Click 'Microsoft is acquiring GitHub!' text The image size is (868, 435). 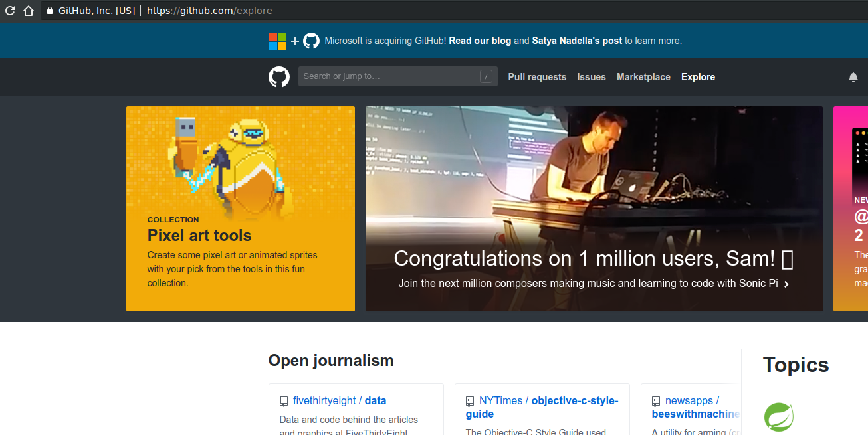pyautogui.click(x=385, y=41)
